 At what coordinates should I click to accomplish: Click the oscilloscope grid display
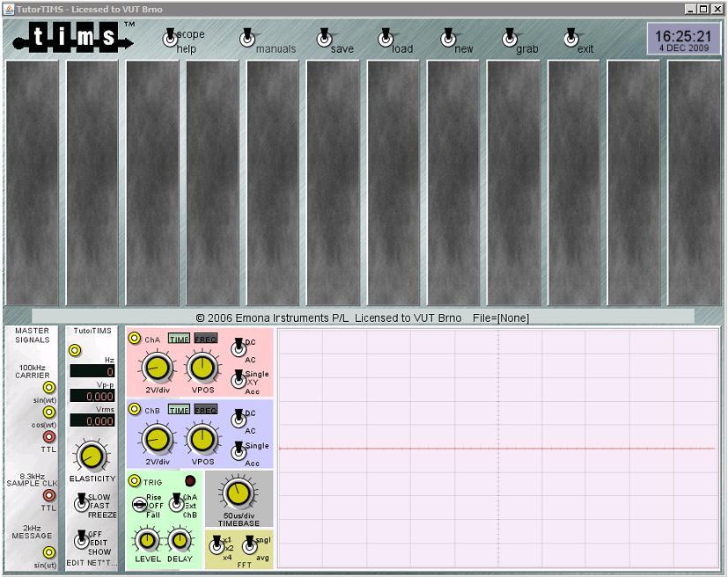point(497,448)
